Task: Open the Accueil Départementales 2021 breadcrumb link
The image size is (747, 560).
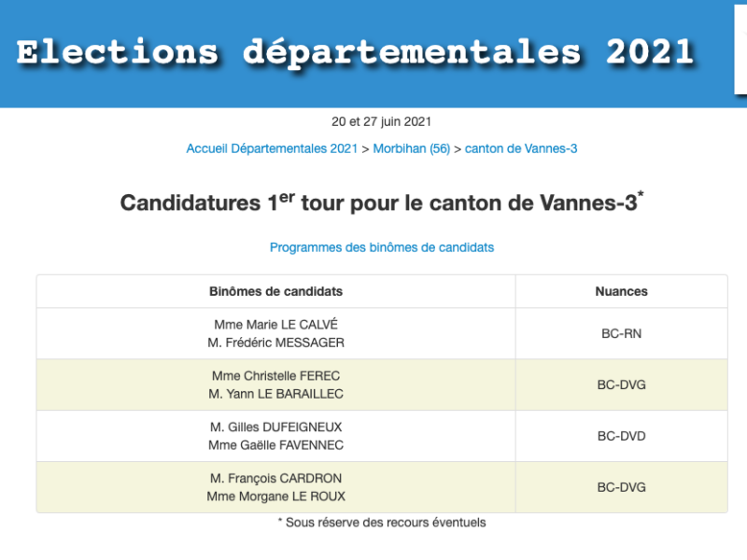Action: point(272,148)
